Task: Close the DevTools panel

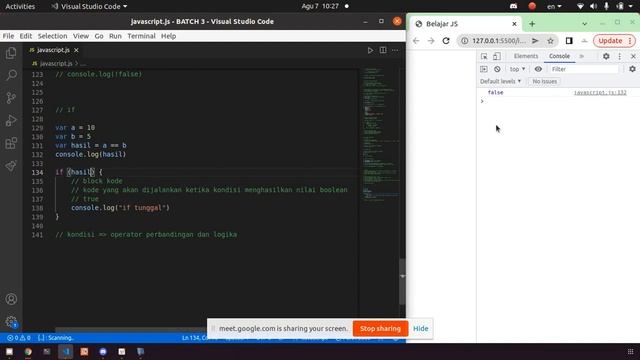Action: (633, 56)
